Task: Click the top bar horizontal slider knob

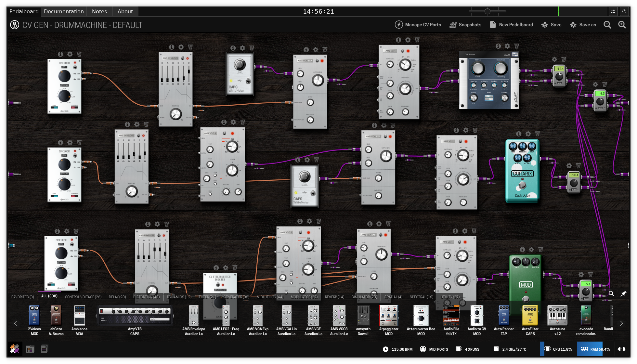Action: click(487, 11)
